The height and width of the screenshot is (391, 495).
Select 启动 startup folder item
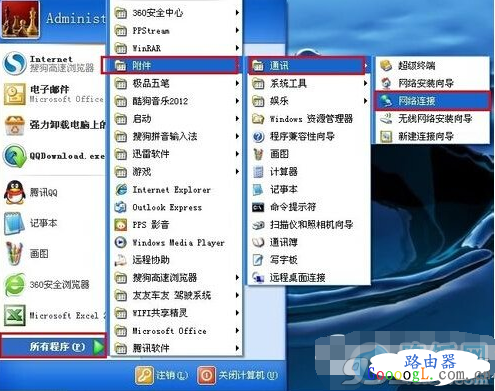(x=176, y=119)
